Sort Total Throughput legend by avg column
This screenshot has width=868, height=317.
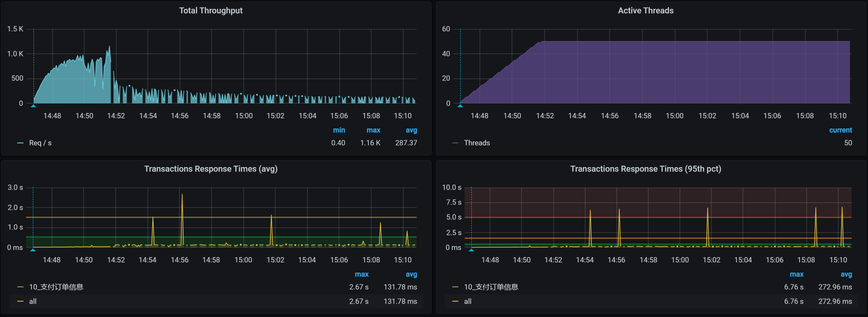[x=411, y=130]
